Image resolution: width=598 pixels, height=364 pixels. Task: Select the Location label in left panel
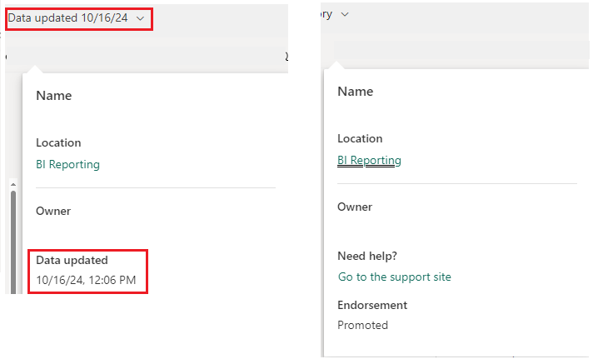click(x=58, y=142)
